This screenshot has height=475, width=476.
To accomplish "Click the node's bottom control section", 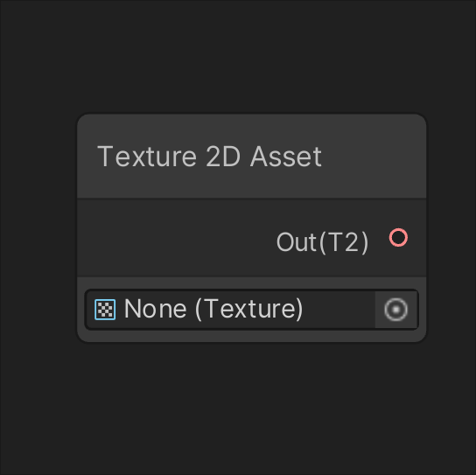I will coord(252,310).
